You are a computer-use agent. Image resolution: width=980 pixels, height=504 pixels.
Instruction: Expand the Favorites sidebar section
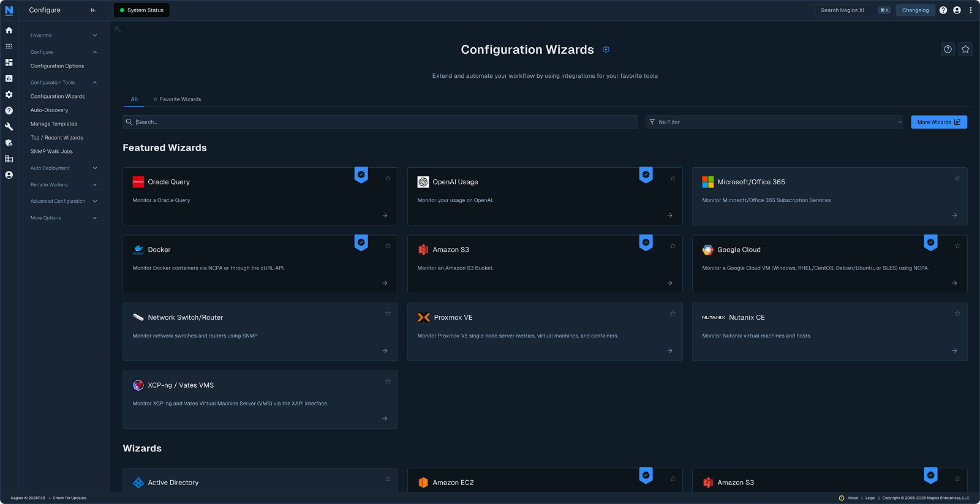(64, 36)
